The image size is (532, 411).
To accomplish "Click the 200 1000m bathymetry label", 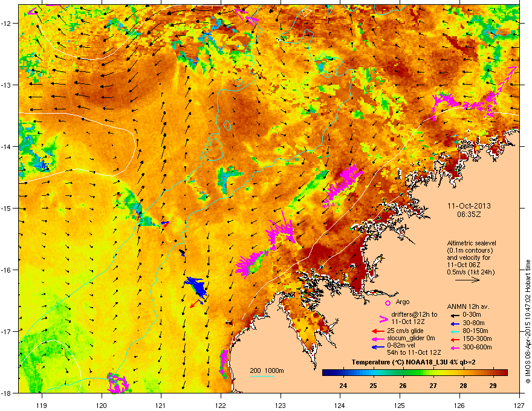I will point(267,371).
